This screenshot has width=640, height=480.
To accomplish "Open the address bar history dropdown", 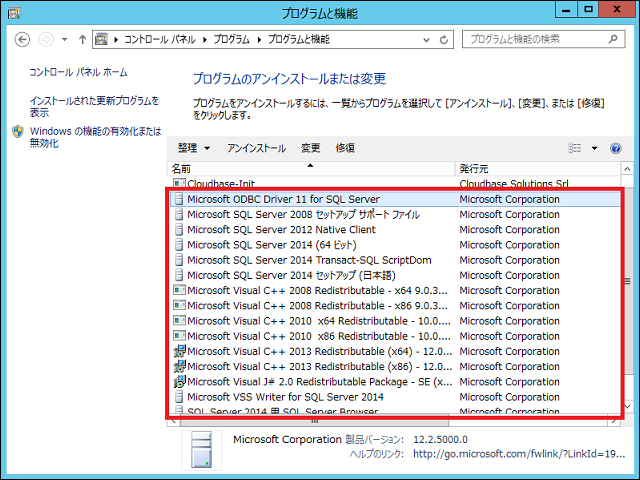I will click(426, 40).
